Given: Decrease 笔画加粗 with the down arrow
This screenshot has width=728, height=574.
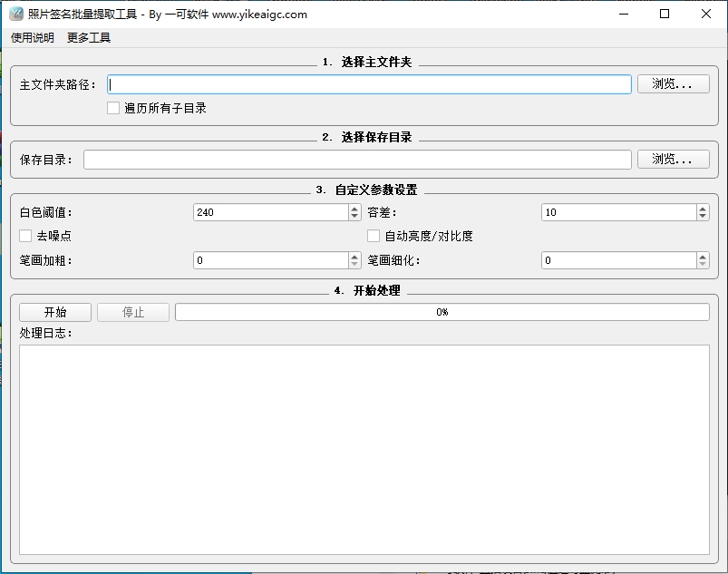Looking at the screenshot, I should [354, 264].
